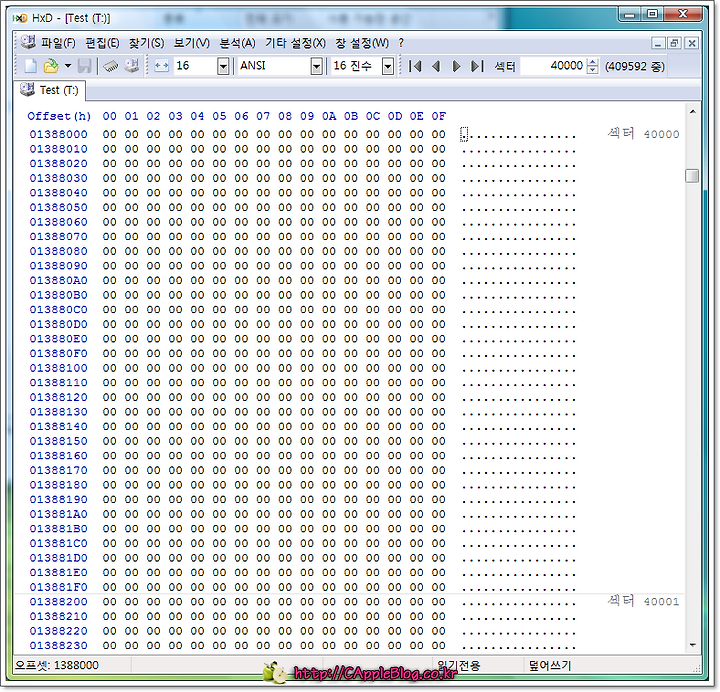Open the 찾기(S) menu
This screenshot has width=720, height=692.
click(x=146, y=43)
